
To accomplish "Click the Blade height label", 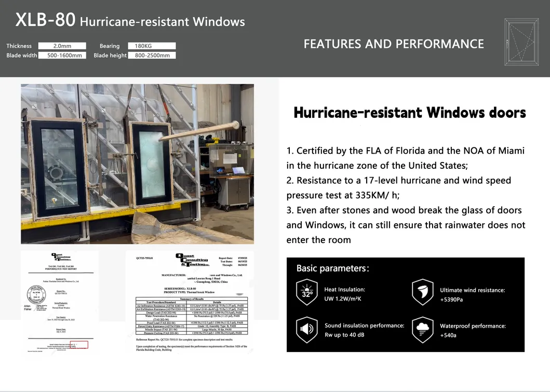I will pos(110,56).
